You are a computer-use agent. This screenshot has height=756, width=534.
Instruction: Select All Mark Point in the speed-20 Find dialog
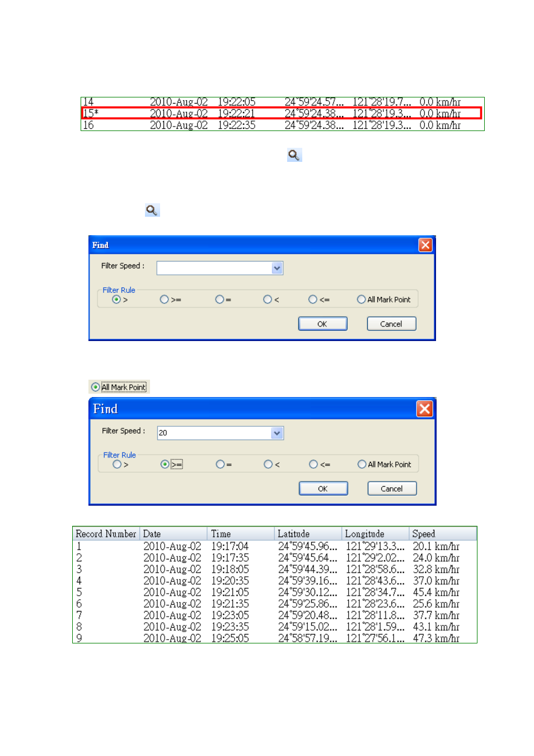pos(362,464)
